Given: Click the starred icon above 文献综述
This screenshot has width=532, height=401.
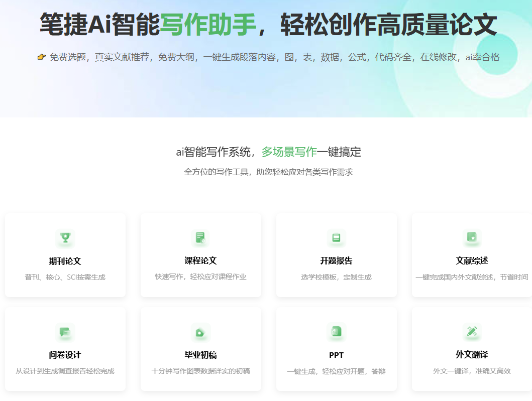Looking at the screenshot, I should pyautogui.click(x=472, y=237).
